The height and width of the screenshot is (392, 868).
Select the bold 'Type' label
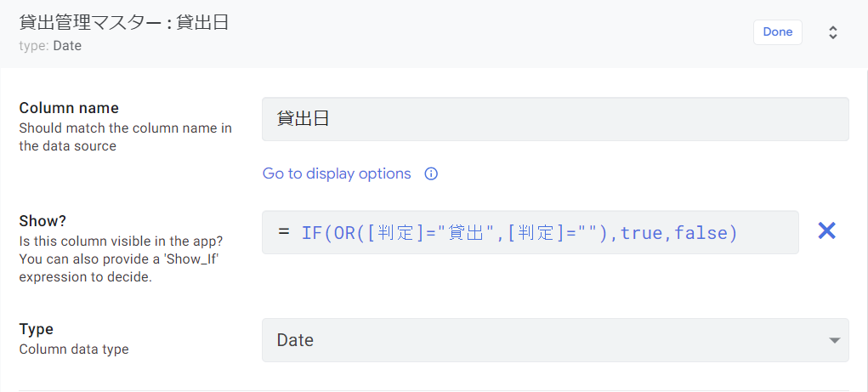36,329
